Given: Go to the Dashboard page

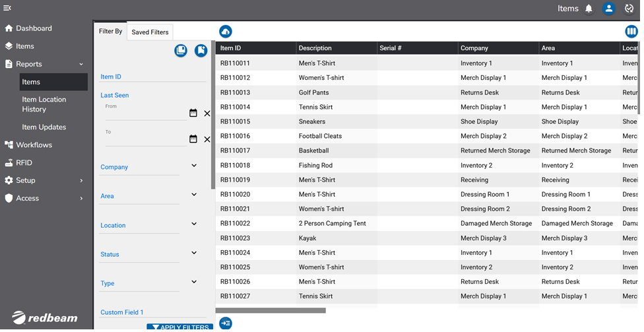Looking at the screenshot, I should 34,28.
